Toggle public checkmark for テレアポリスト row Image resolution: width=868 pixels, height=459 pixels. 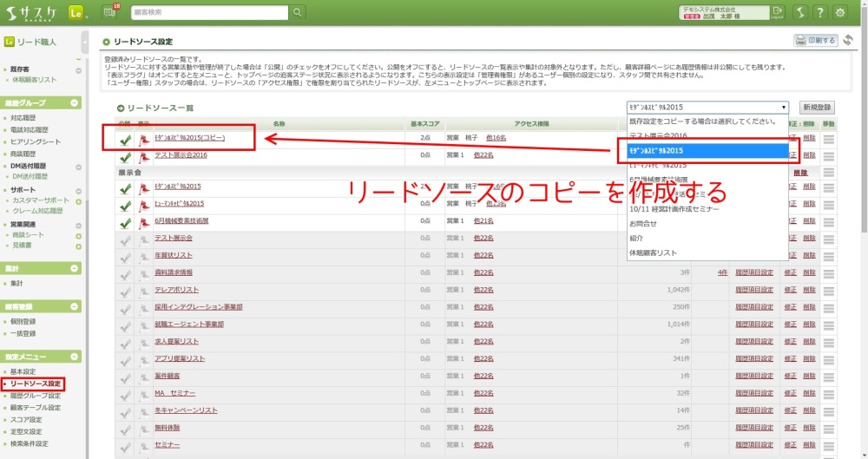(x=126, y=290)
